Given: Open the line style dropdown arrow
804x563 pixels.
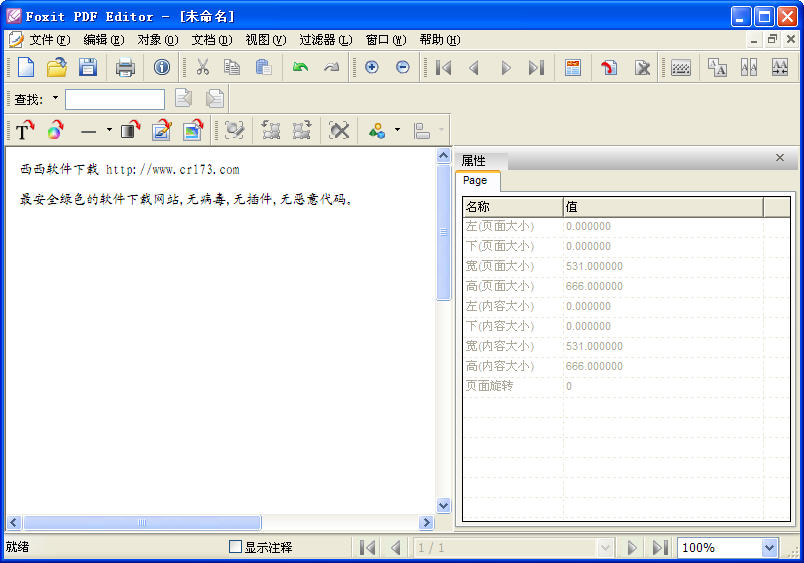Looking at the screenshot, I should (x=109, y=130).
